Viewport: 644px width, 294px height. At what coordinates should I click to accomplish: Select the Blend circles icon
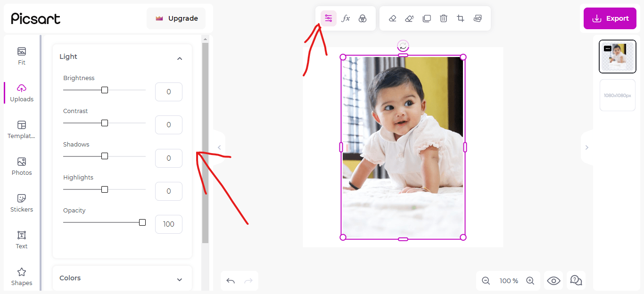coord(363,18)
